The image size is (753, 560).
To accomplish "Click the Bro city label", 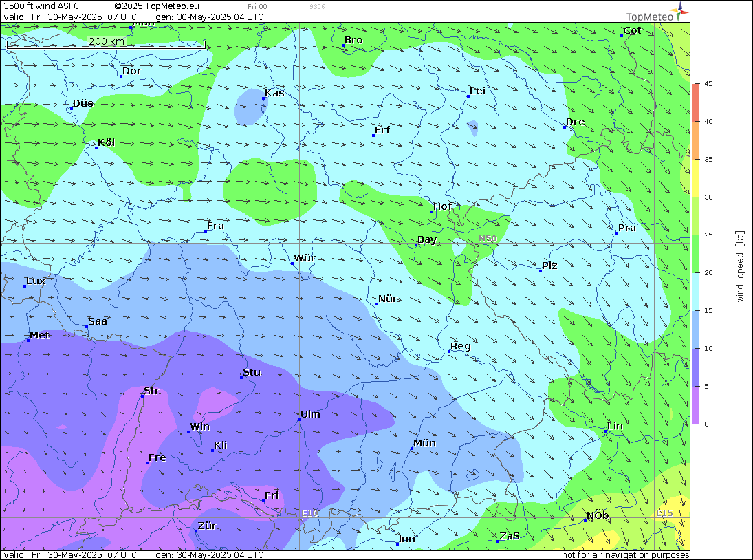I will (353, 41).
